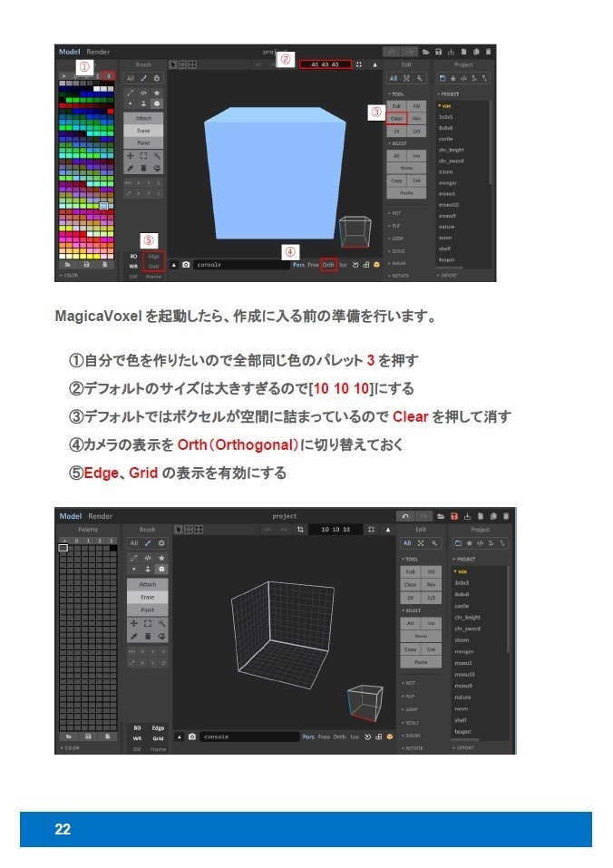The image size is (613, 868).
Task: Click the 40 40 40 size field in the upper screenshot
Action: (x=325, y=64)
